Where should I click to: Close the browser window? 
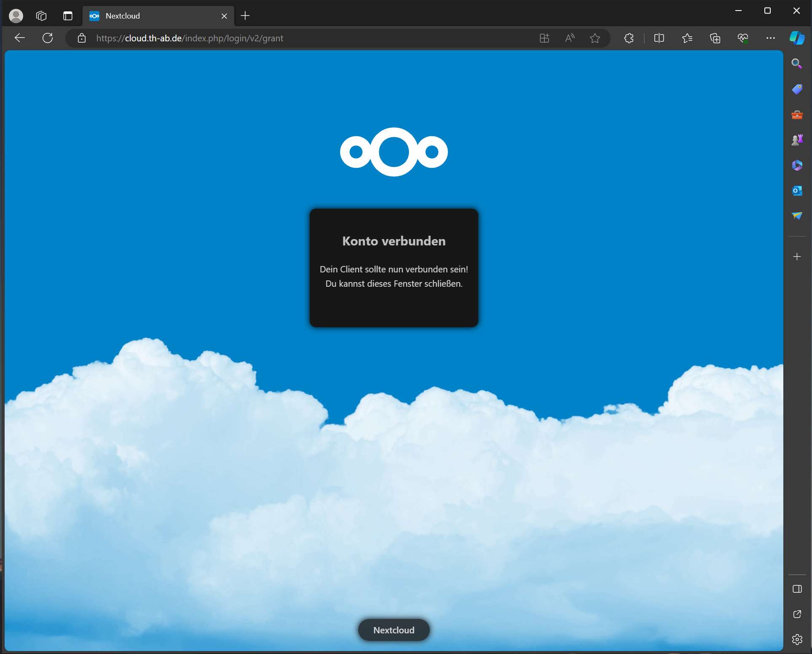[796, 11]
